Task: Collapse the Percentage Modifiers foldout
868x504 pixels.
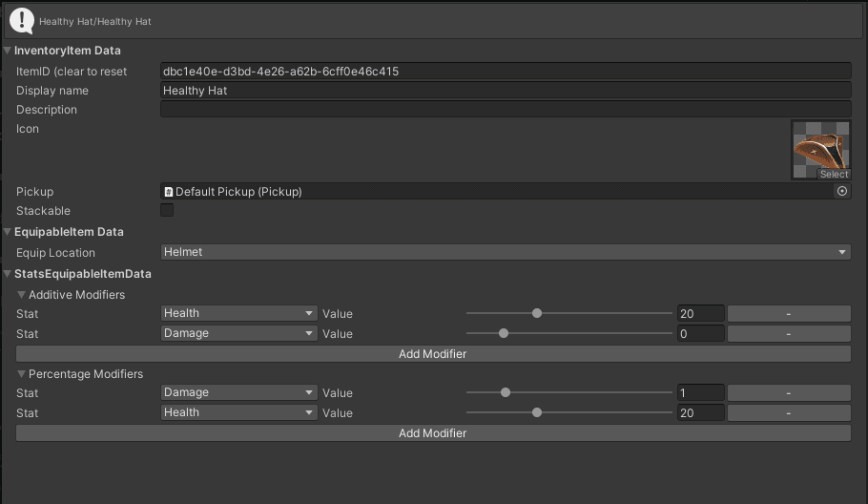Action: 21,374
